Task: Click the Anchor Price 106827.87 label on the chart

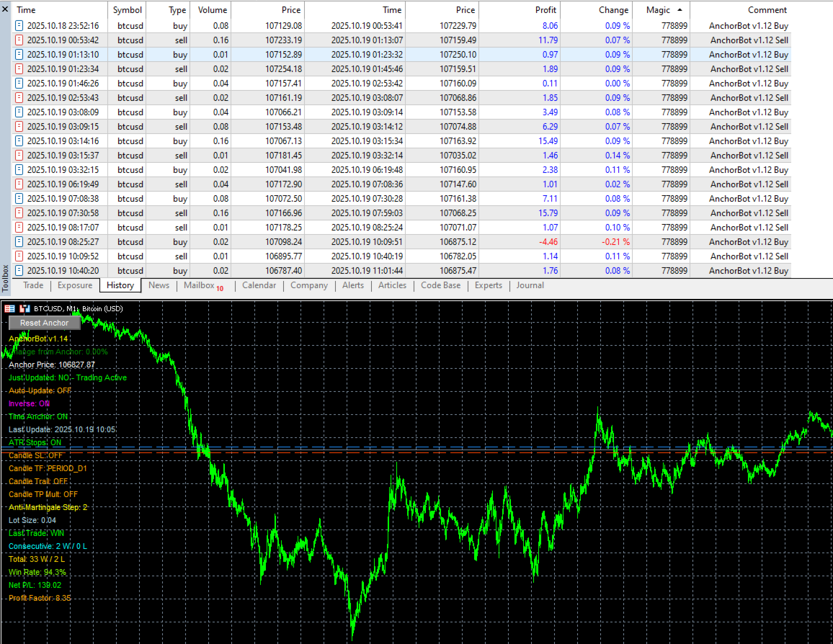Action: 52,365
